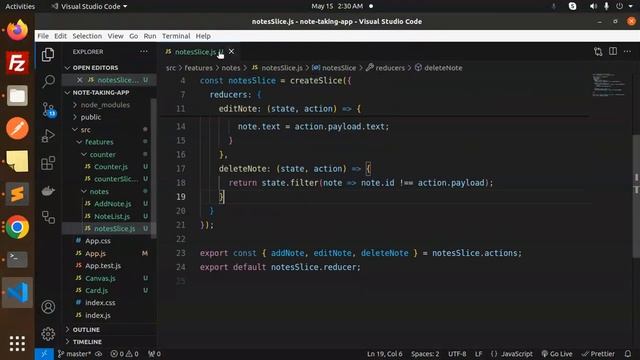Image resolution: width=640 pixels, height=360 pixels.
Task: Open the Accounts menu icon
Action: pyautogui.click(x=48, y=307)
